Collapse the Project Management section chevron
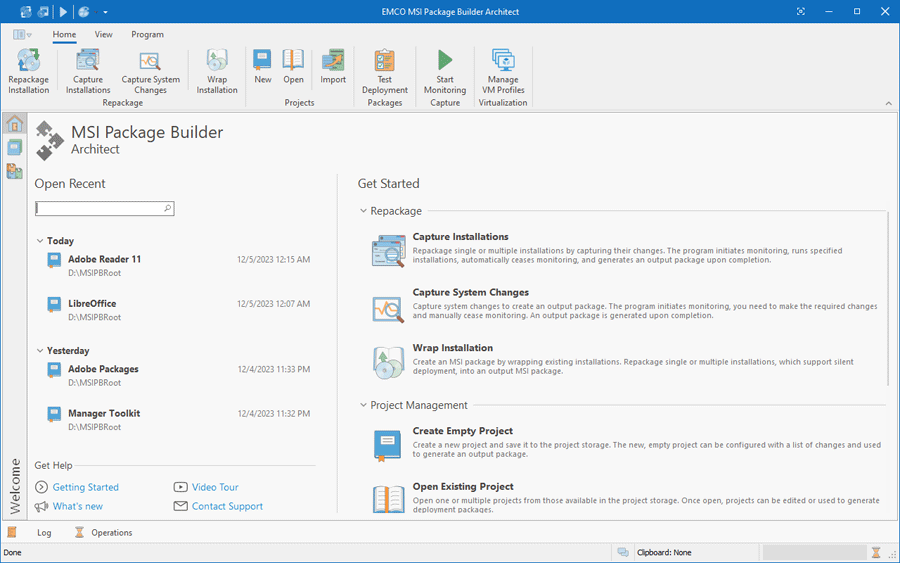Screen dimensions: 900x563 click(363, 405)
